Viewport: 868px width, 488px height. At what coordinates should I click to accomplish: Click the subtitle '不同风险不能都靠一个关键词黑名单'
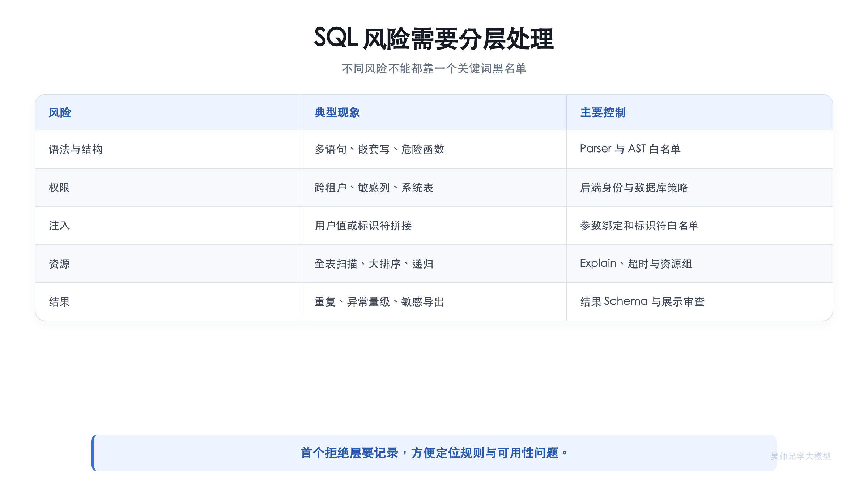tap(434, 68)
